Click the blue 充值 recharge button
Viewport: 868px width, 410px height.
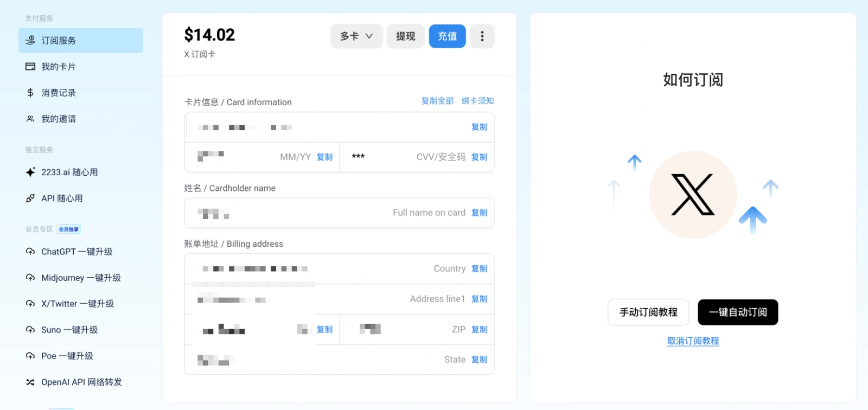click(448, 36)
